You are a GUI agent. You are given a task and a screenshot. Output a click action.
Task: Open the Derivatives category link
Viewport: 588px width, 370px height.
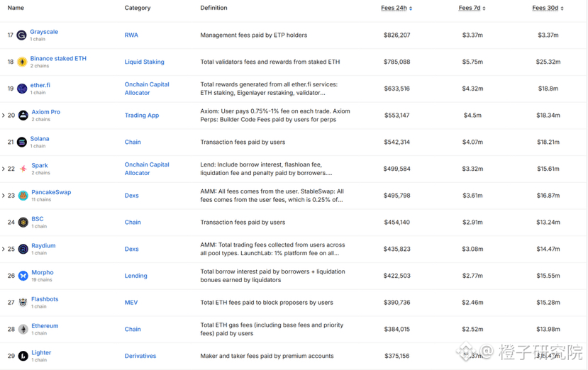point(140,356)
